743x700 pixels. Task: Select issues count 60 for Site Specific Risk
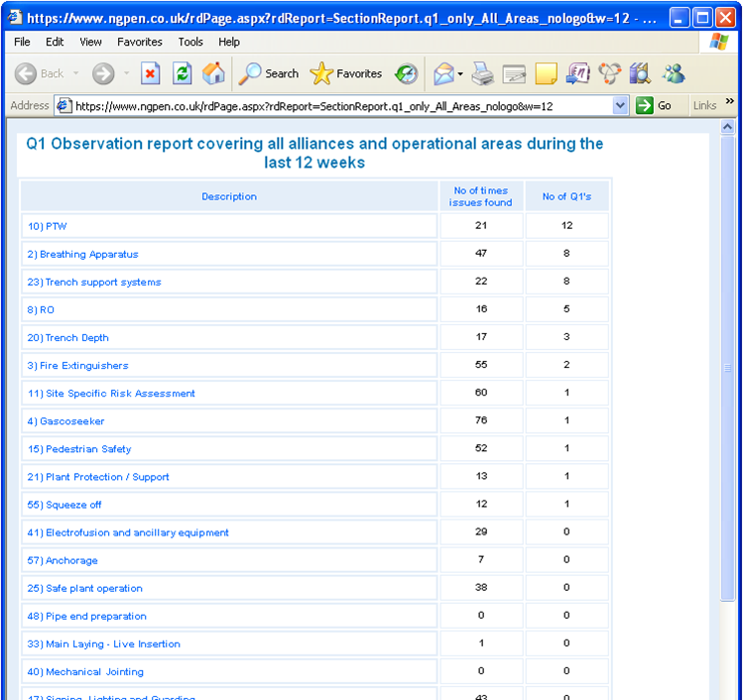[x=481, y=393]
